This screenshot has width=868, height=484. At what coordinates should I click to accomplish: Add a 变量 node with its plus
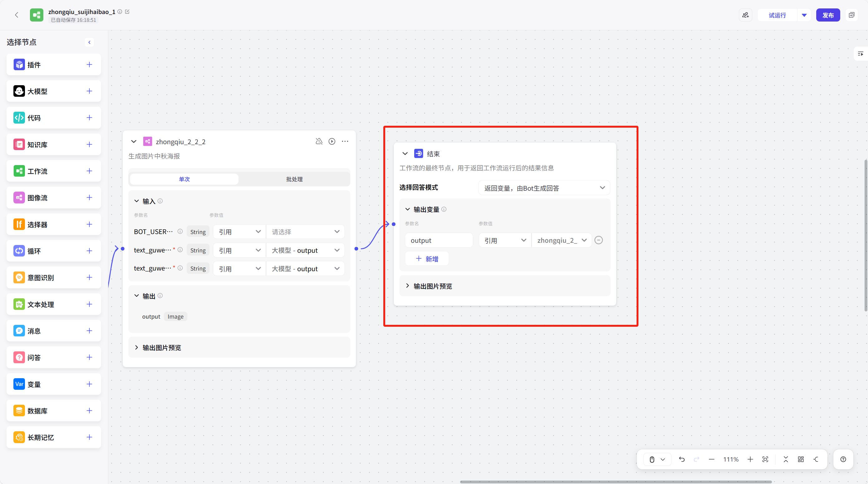click(x=89, y=384)
